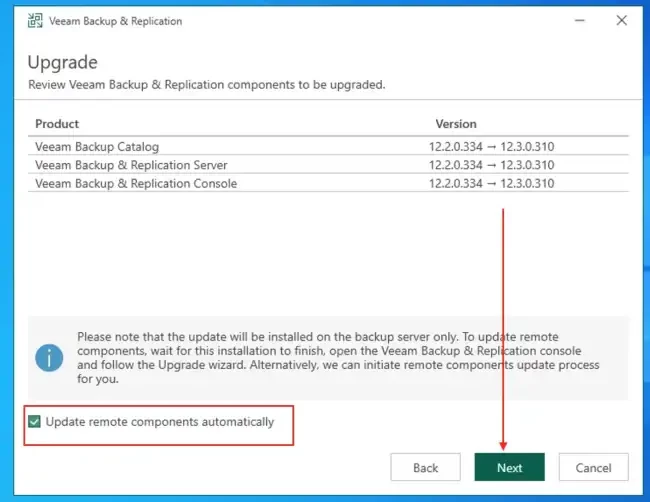Click the blue information icon
Image resolution: width=650 pixels, height=502 pixels.
click(49, 358)
